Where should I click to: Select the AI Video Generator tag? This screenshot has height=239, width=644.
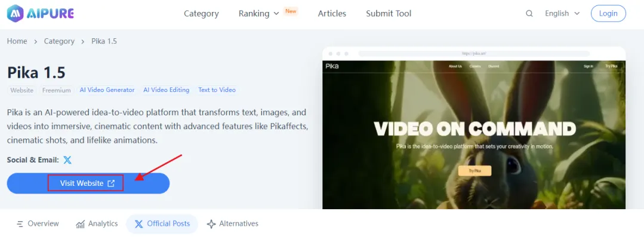(107, 90)
